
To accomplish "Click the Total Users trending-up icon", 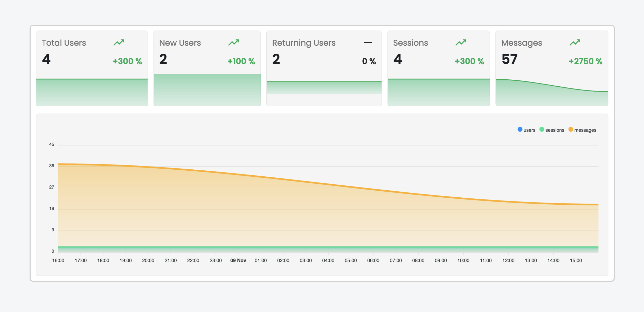I will [119, 43].
